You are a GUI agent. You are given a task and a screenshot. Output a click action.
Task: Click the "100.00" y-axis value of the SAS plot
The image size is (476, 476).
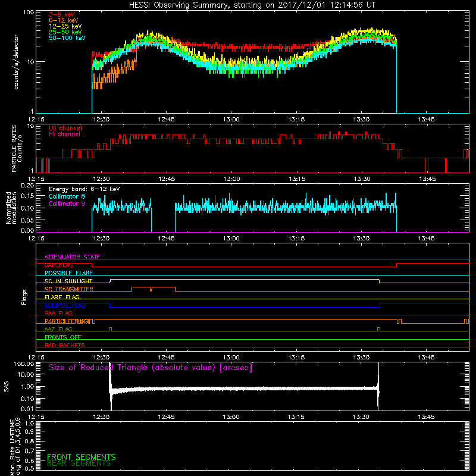(24, 364)
